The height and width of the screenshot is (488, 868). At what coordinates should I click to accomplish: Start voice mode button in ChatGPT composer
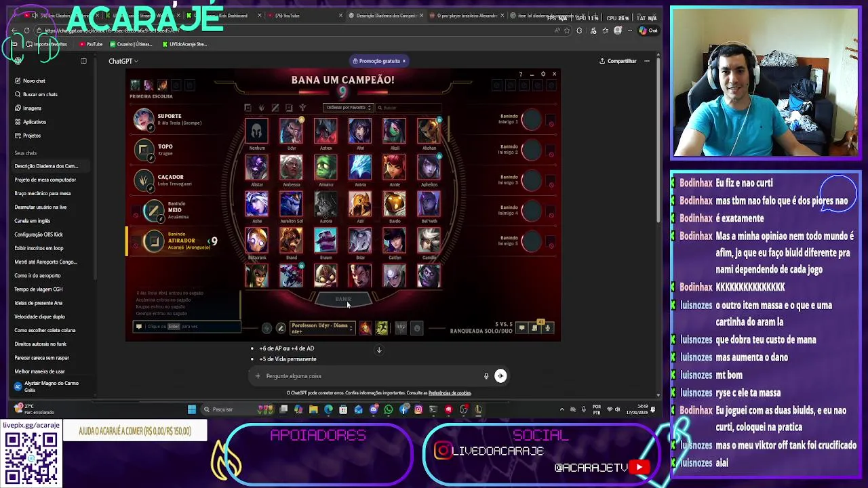[x=500, y=376]
